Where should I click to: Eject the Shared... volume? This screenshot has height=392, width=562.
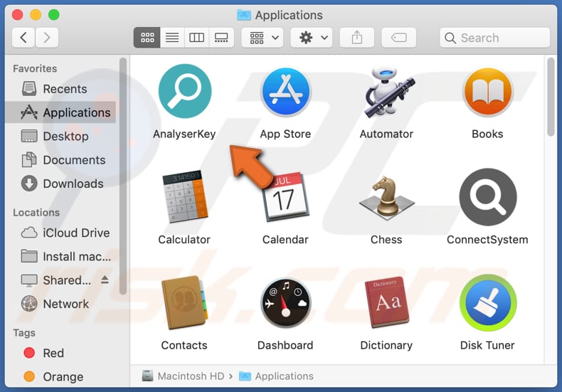[105, 280]
